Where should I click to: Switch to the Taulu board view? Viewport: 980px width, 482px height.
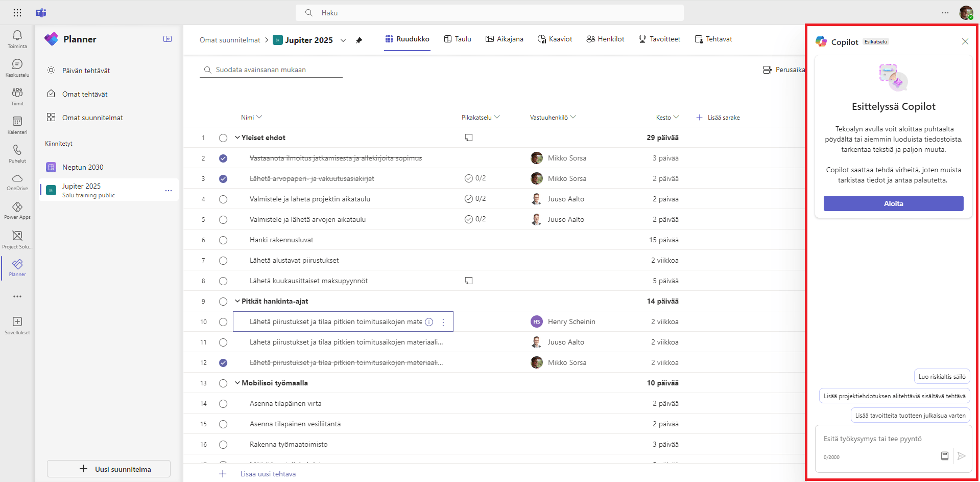coord(458,39)
